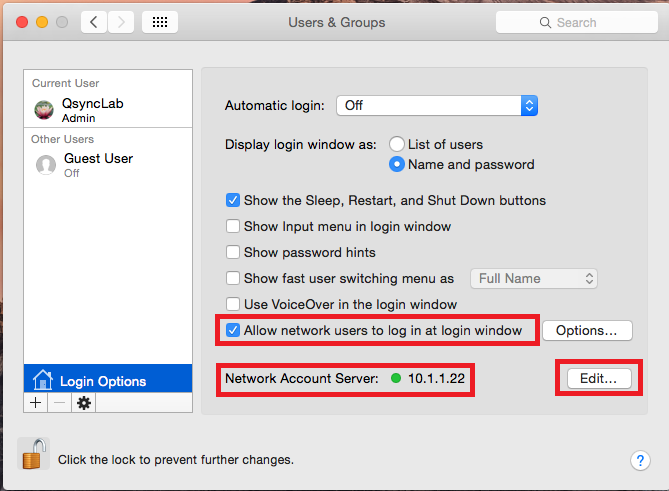Click the Options... button
The width and height of the screenshot is (669, 491).
(587, 331)
